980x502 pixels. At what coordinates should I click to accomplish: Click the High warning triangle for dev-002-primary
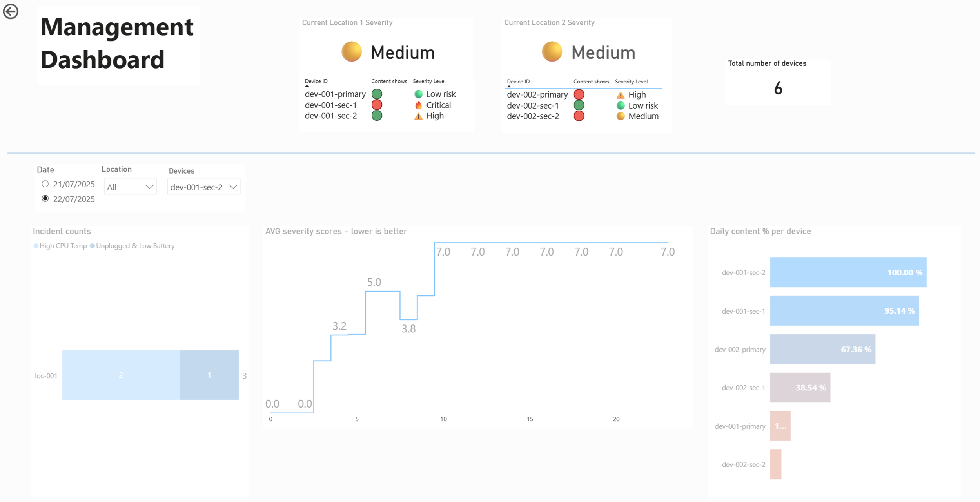click(x=620, y=95)
